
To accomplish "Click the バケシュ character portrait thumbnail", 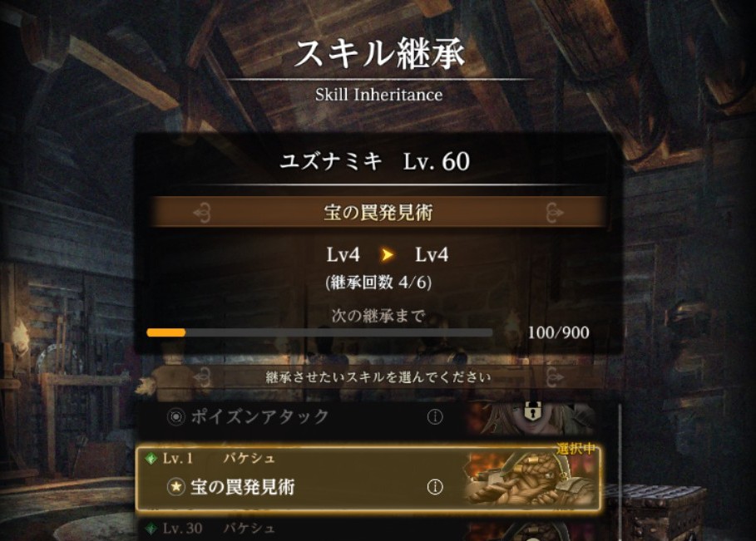I will point(531,479).
